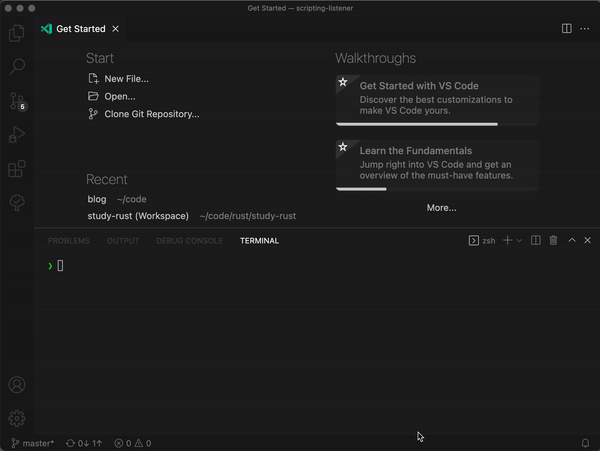Expand the terminal launch profile dropdown

(x=519, y=241)
